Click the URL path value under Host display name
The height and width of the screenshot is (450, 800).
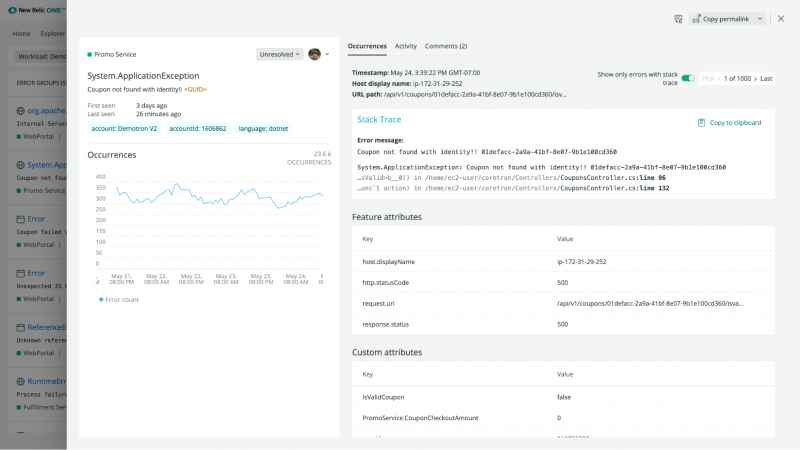coord(475,94)
